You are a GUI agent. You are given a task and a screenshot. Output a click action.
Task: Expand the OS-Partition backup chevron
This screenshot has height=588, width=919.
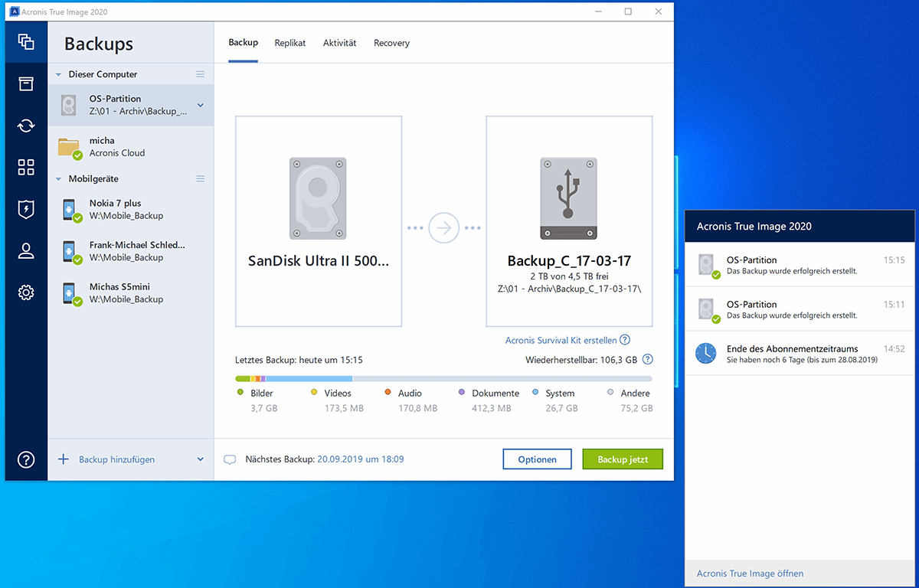pyautogui.click(x=201, y=106)
